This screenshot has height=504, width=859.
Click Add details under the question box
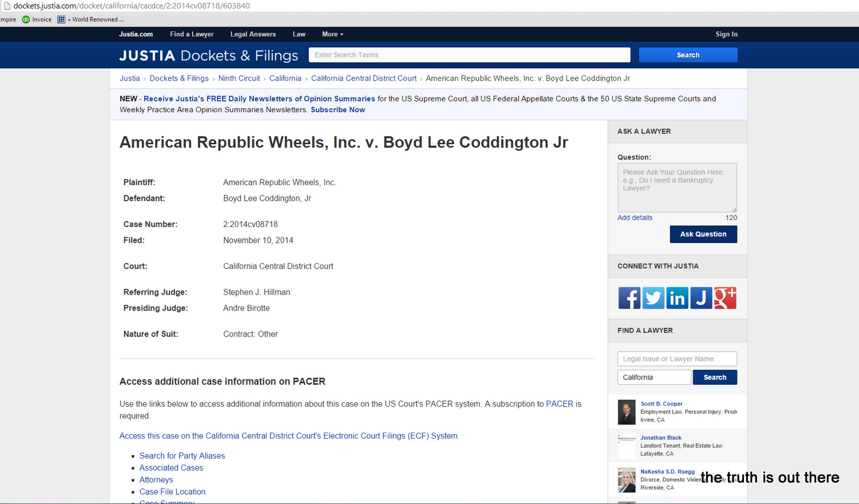(x=635, y=218)
